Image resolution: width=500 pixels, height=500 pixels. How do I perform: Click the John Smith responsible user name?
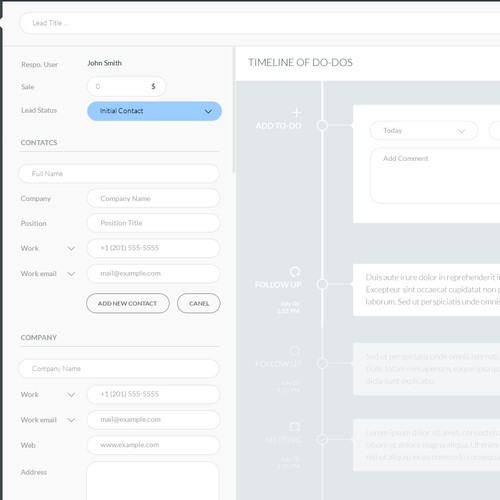(105, 63)
